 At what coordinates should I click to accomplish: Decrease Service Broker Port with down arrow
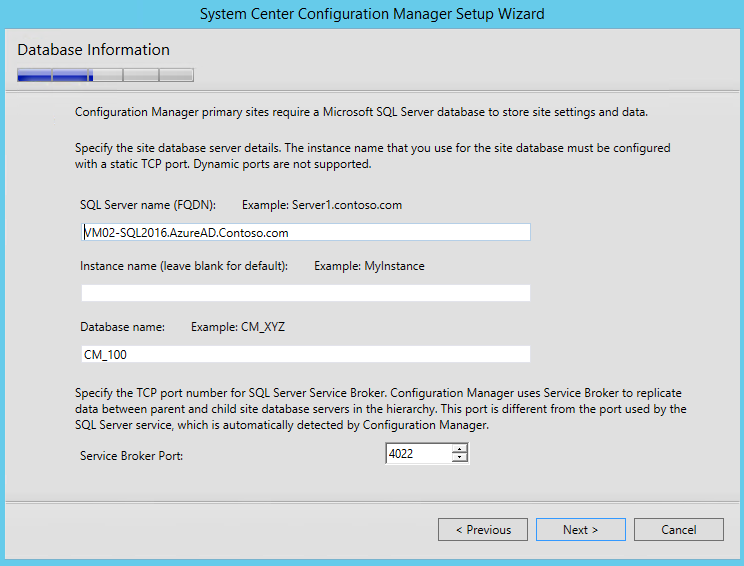coord(459,457)
